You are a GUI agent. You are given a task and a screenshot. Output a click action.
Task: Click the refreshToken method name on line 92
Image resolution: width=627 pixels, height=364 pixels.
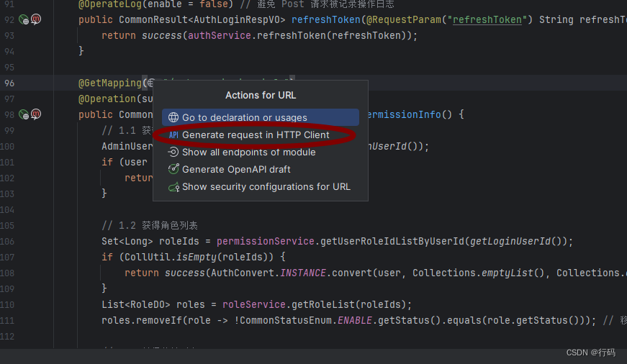tap(326, 19)
